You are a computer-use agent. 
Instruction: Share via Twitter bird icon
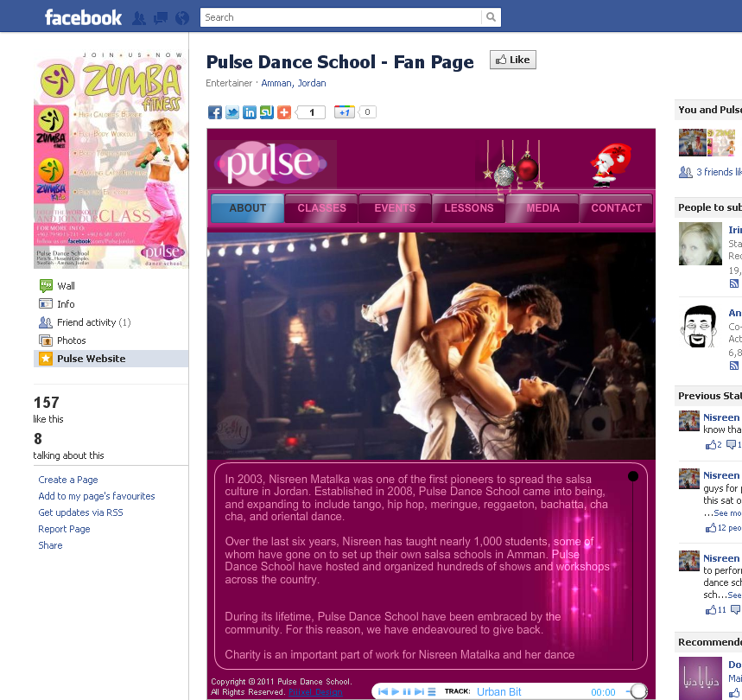point(232,112)
